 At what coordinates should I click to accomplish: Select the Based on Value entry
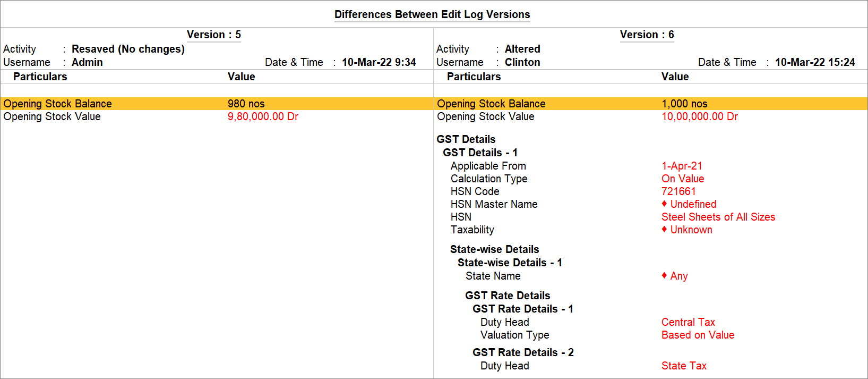pyautogui.click(x=698, y=335)
